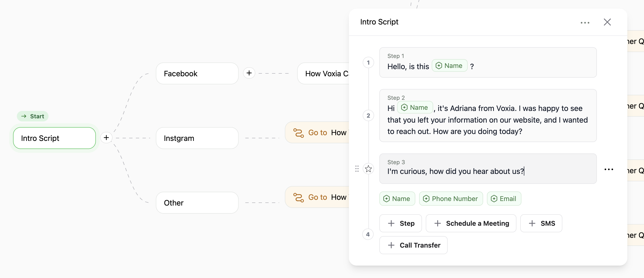Add a Call Transfer action
Screen dimensions: 644x278
pyautogui.click(x=413, y=245)
